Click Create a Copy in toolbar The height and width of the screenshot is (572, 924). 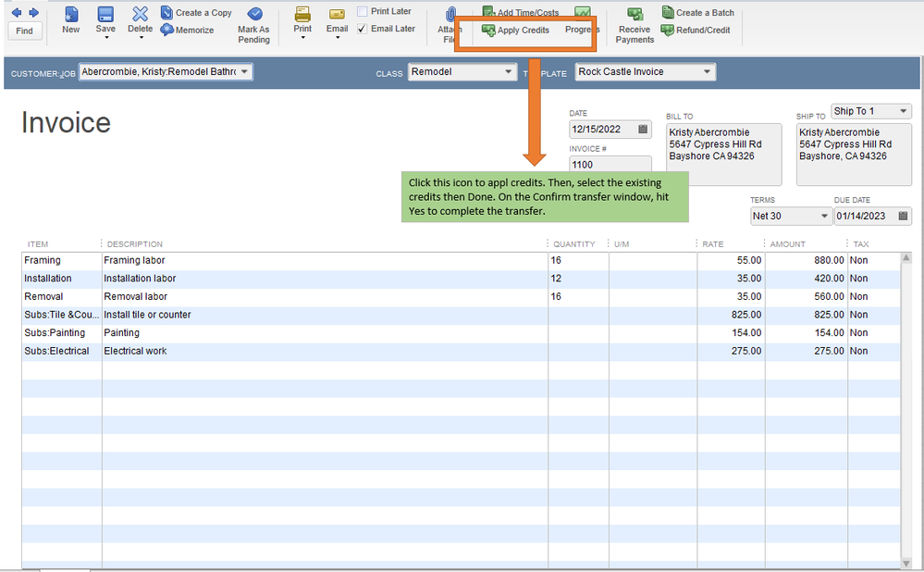(195, 13)
